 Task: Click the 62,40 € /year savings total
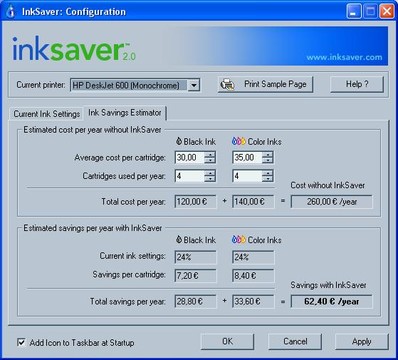pos(332,301)
